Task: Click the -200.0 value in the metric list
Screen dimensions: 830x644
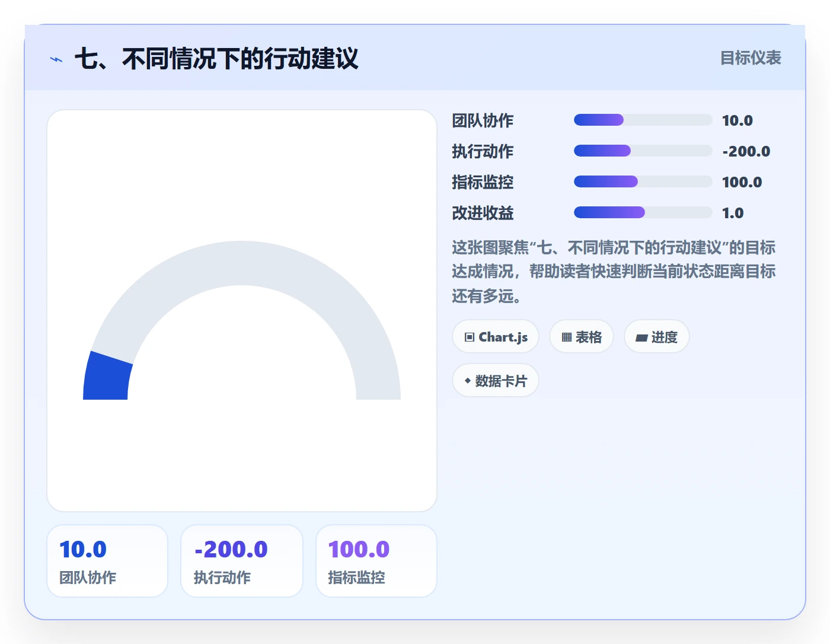Action: coord(746,151)
